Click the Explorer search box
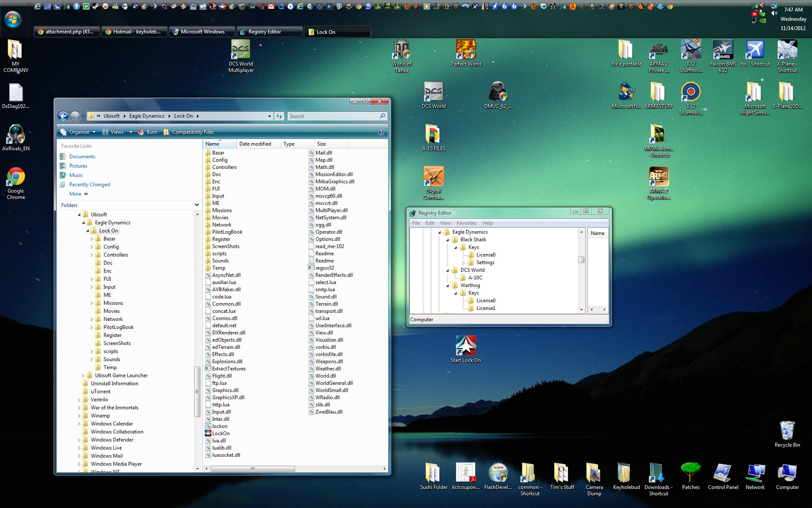Image resolution: width=812 pixels, height=508 pixels. coord(337,116)
